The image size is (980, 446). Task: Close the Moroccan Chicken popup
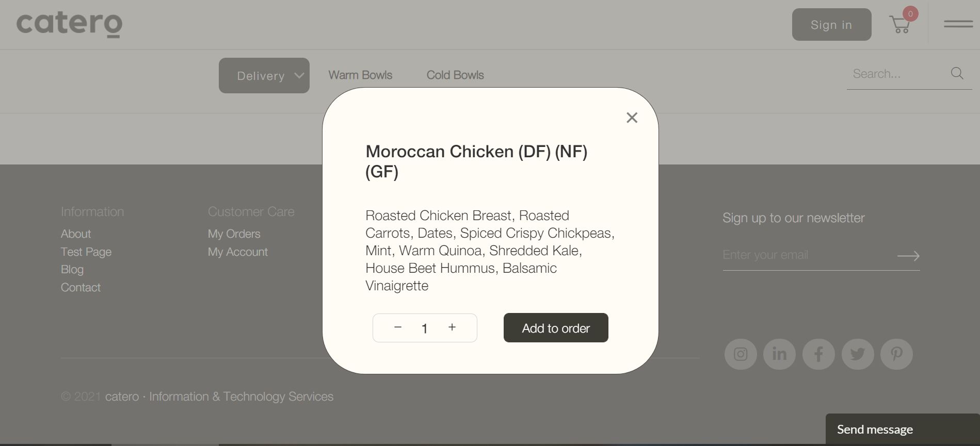(x=632, y=118)
